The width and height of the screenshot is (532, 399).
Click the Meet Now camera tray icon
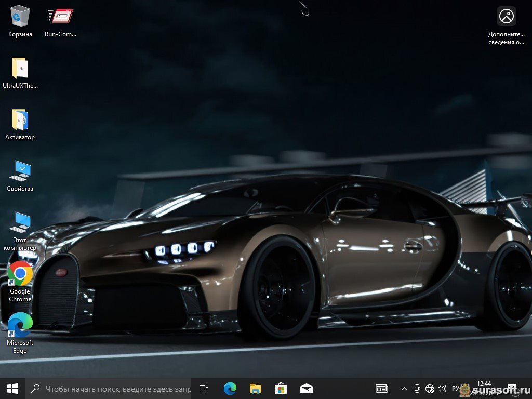click(x=417, y=389)
